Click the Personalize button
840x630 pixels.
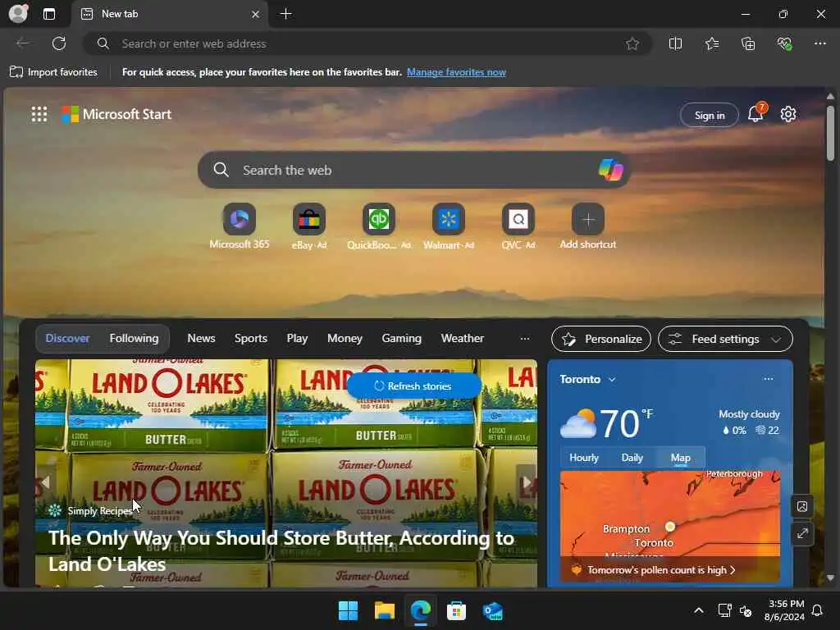(x=601, y=339)
